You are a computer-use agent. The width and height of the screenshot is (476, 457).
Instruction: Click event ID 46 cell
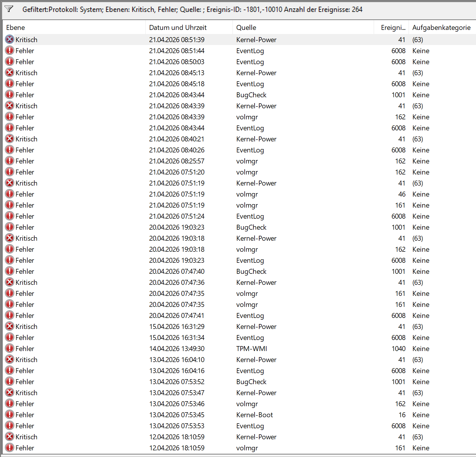[x=402, y=194]
